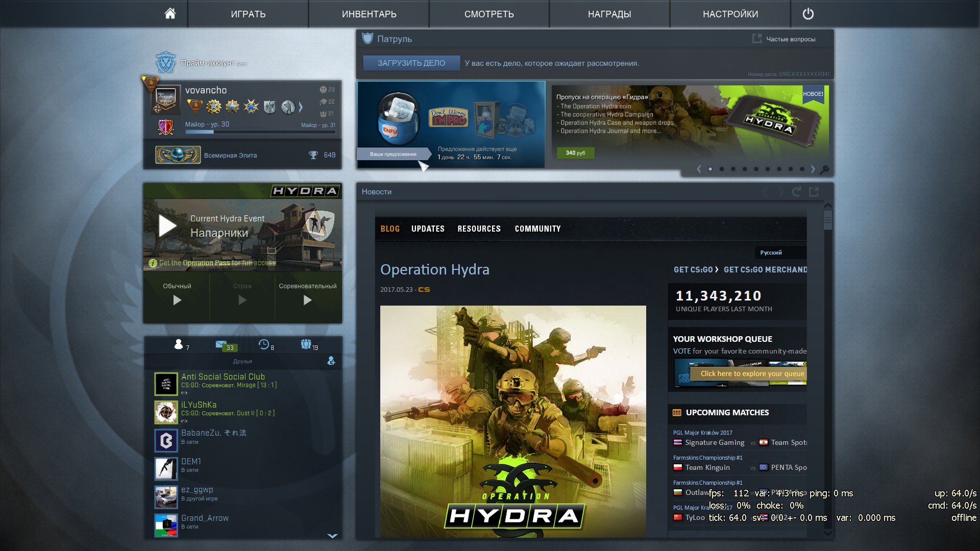Buy Hydra pass for 340 руб
This screenshot has width=980, height=551.
pos(575,153)
